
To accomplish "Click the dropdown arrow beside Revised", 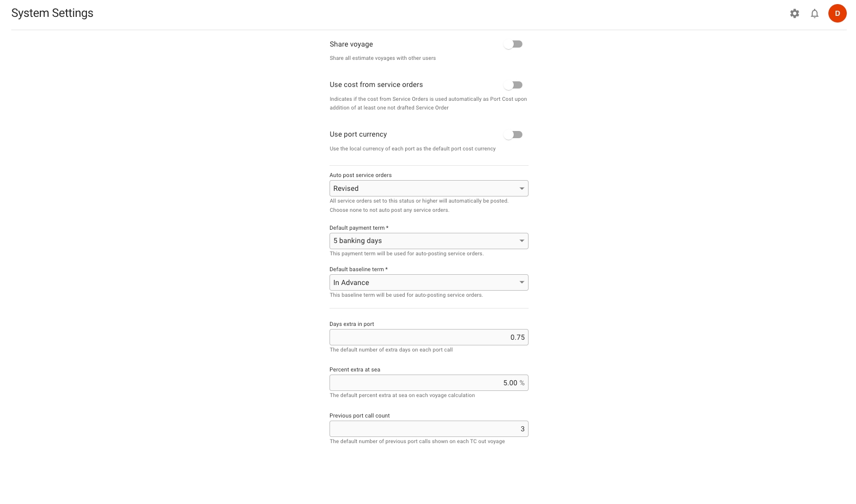I will pyautogui.click(x=522, y=189).
